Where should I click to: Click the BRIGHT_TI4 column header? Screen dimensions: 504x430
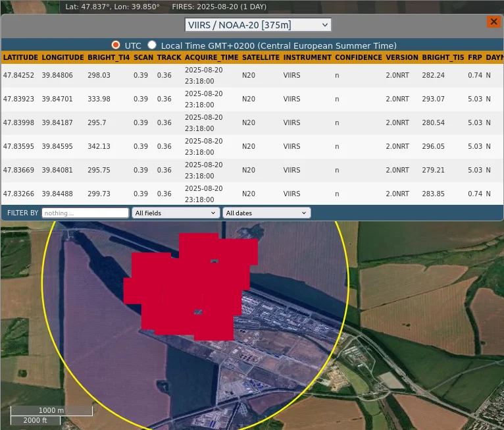pyautogui.click(x=108, y=57)
